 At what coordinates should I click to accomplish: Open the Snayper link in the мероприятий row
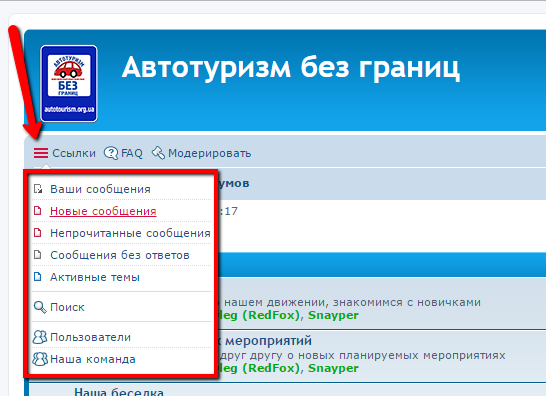coord(333,368)
